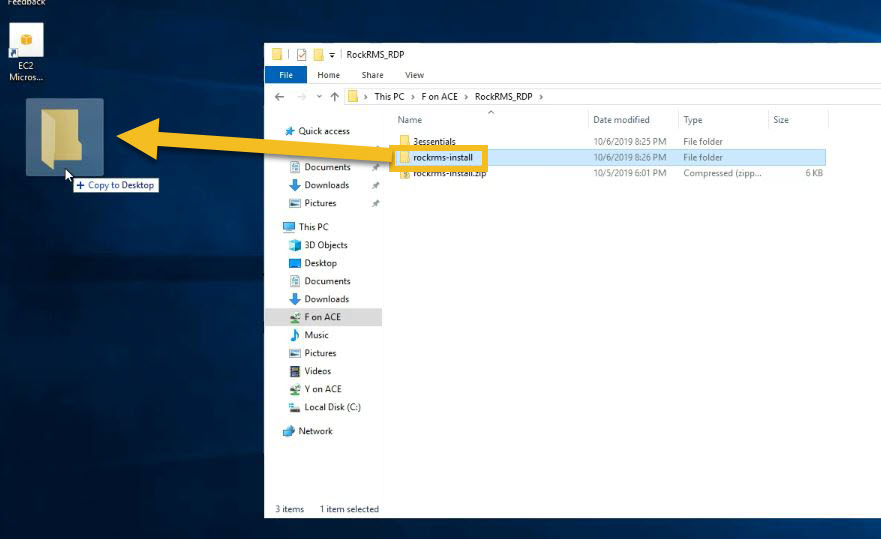Viewport: 881px width, 539px height.
Task: Click Downloads arrow icon under This PC
Action: tap(294, 299)
